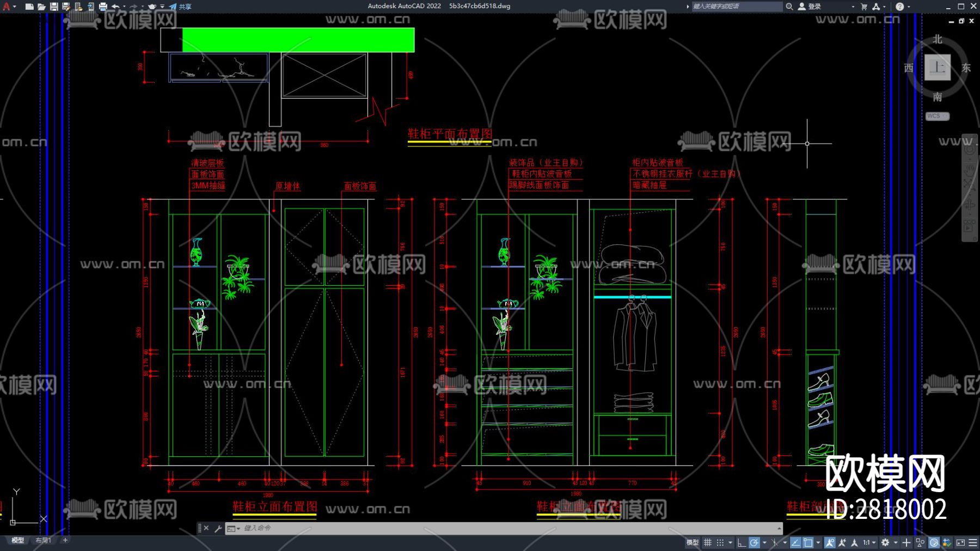Expand the Quick Access Toolbar customize dropdown
Screen dimensions: 980x551
pos(162,7)
